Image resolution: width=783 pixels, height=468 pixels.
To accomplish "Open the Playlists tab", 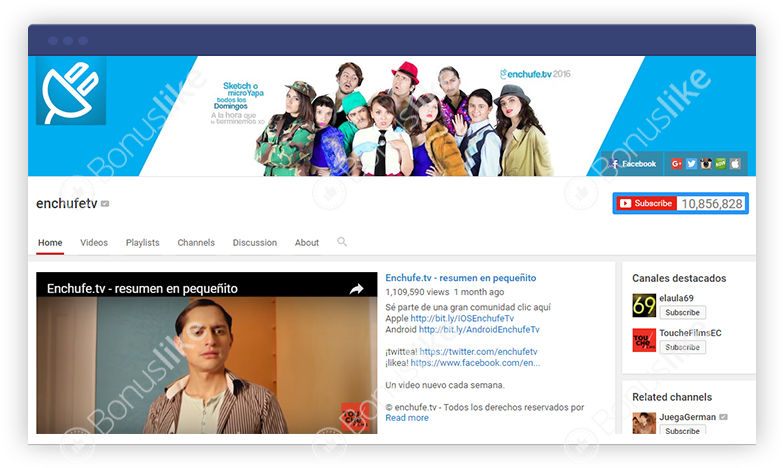I will click(142, 243).
